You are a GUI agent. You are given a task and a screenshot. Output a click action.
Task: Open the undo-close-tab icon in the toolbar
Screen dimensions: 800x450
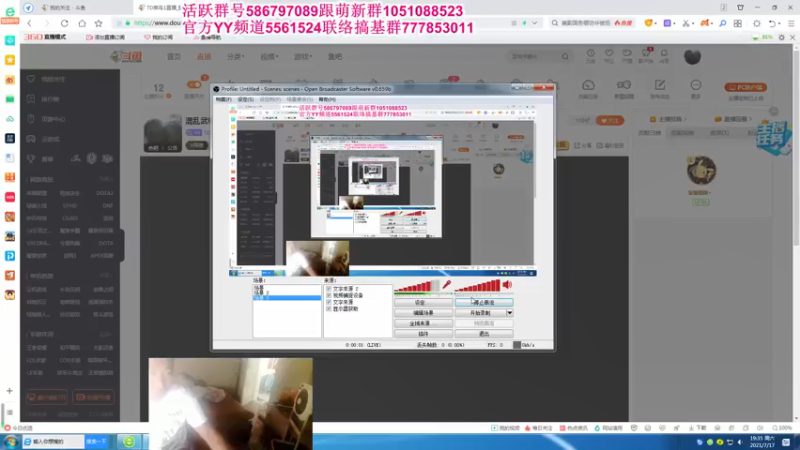[773, 23]
